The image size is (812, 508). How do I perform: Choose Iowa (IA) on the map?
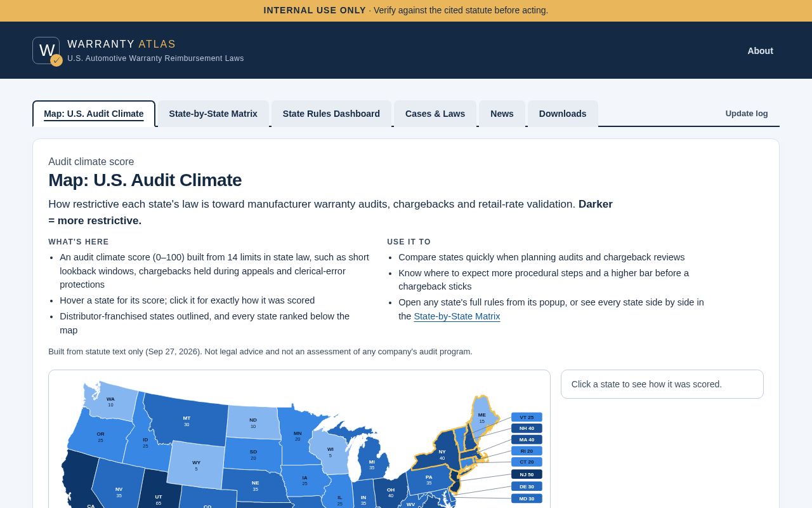[304, 480]
